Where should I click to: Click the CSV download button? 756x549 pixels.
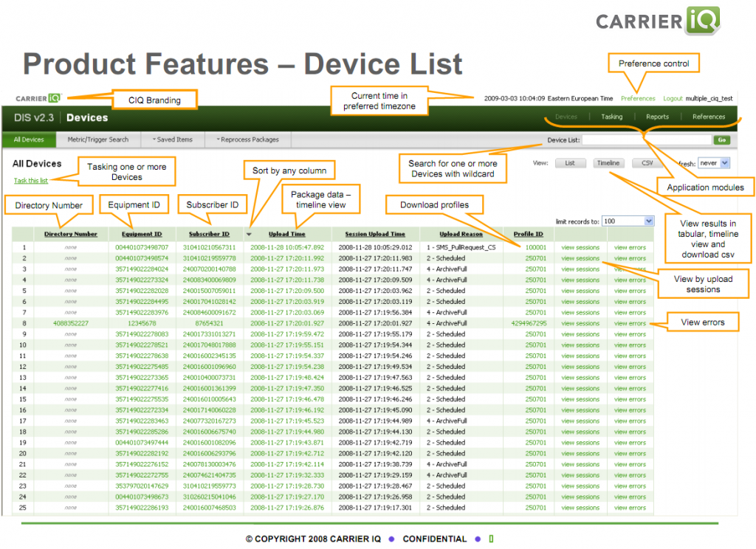coord(647,163)
